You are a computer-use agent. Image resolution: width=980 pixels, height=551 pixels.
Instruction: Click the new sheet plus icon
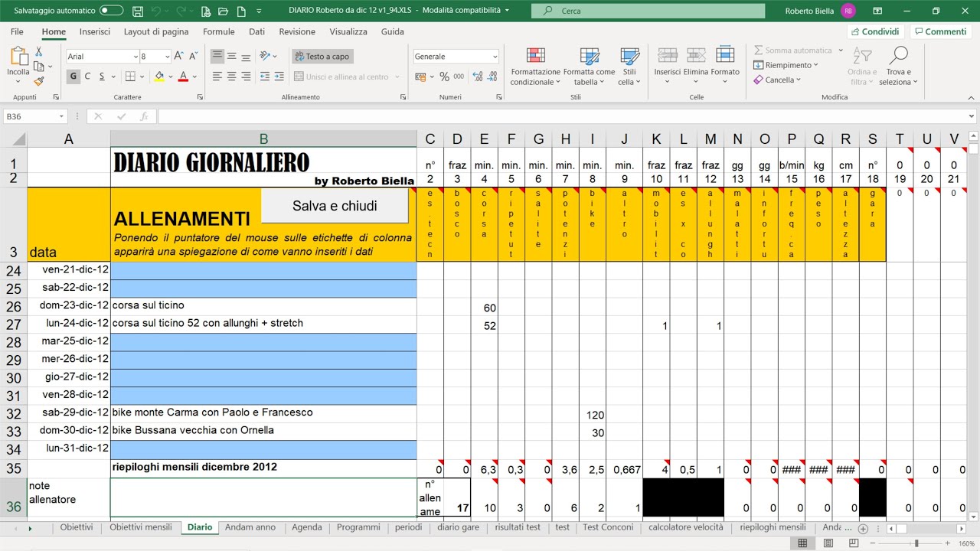pyautogui.click(x=864, y=529)
